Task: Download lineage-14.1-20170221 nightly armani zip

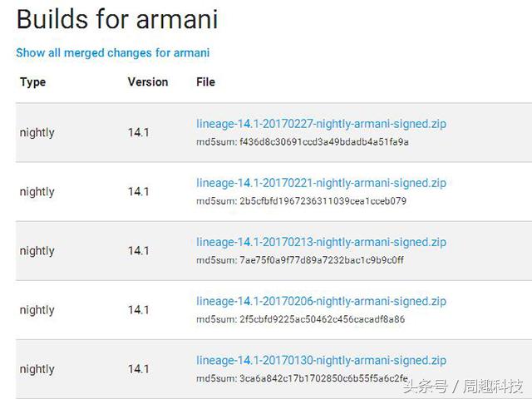Action: pos(321,183)
